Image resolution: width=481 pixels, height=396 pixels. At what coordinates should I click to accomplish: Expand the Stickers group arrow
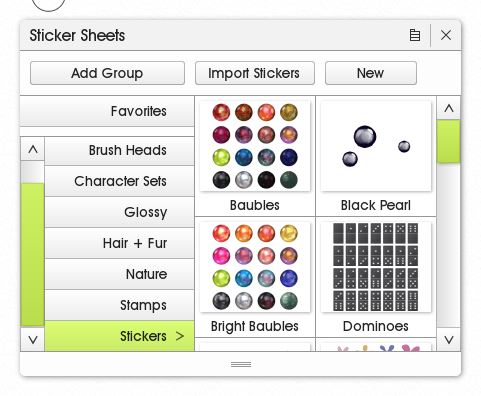pos(180,336)
